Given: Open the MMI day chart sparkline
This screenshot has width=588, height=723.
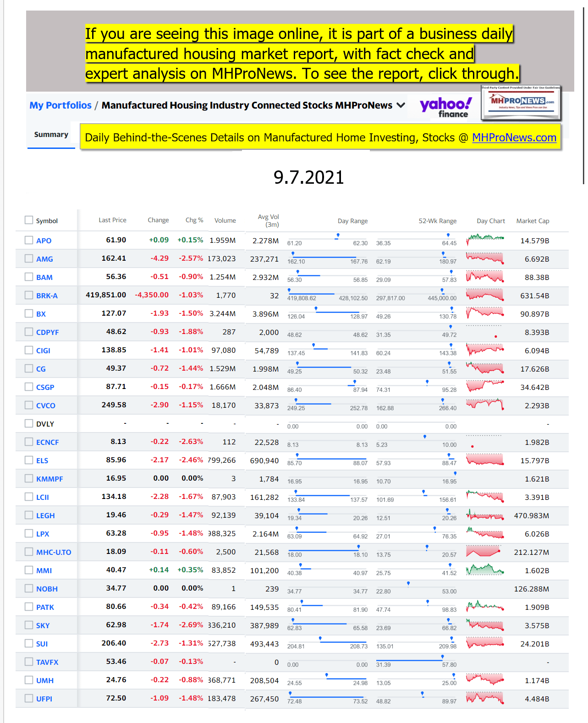Looking at the screenshot, I should 485,570.
